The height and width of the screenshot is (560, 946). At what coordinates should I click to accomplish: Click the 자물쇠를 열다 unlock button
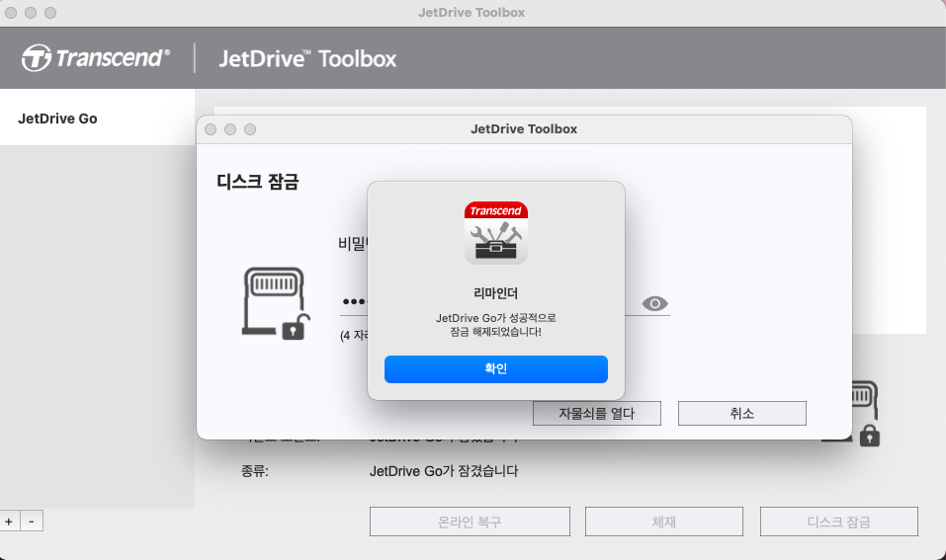click(597, 414)
